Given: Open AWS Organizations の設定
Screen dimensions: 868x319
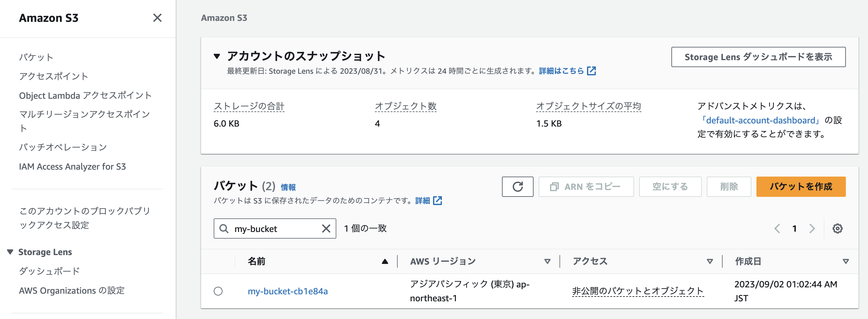Looking at the screenshot, I should pyautogui.click(x=72, y=290).
